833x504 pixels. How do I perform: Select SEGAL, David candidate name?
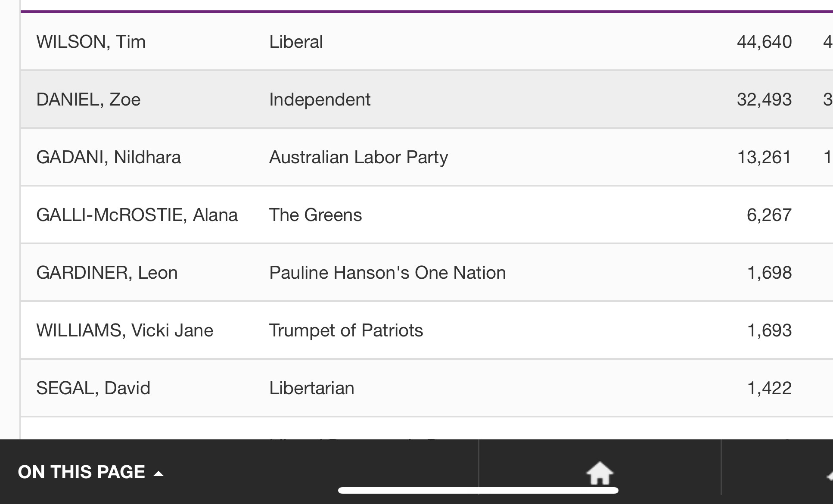[93, 388]
